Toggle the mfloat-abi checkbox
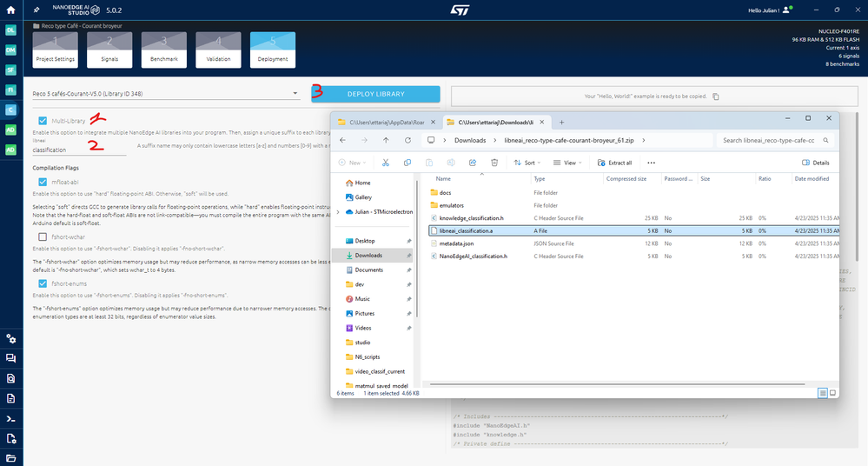868x466 pixels. (43, 182)
